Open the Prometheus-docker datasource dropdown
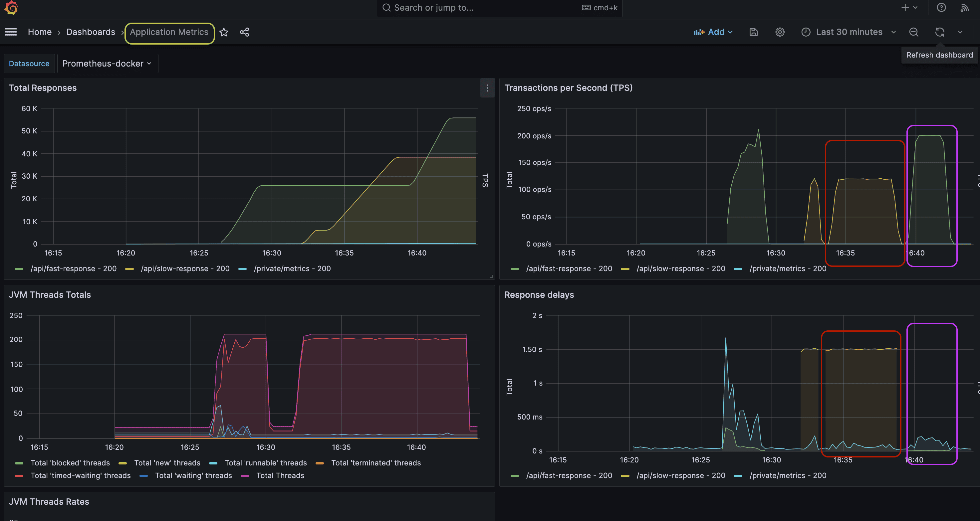The height and width of the screenshot is (521, 980). 107,64
